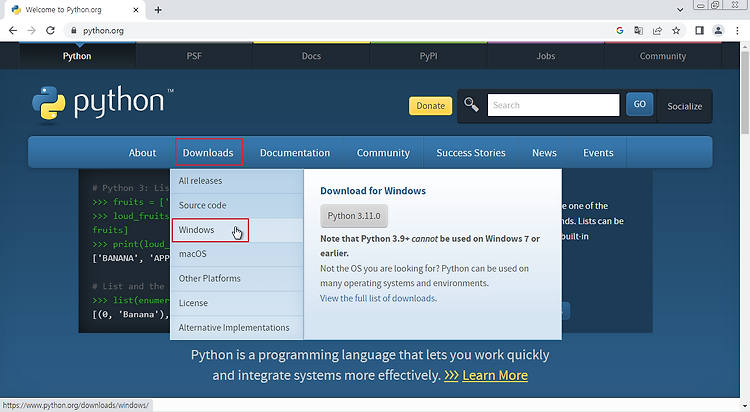Open the Downloads menu
750x412 pixels.
208,153
